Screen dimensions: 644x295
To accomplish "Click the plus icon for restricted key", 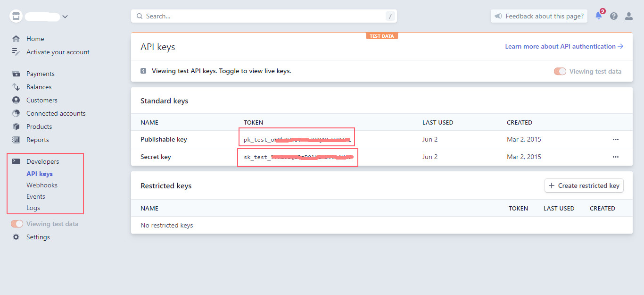I will pos(552,185).
